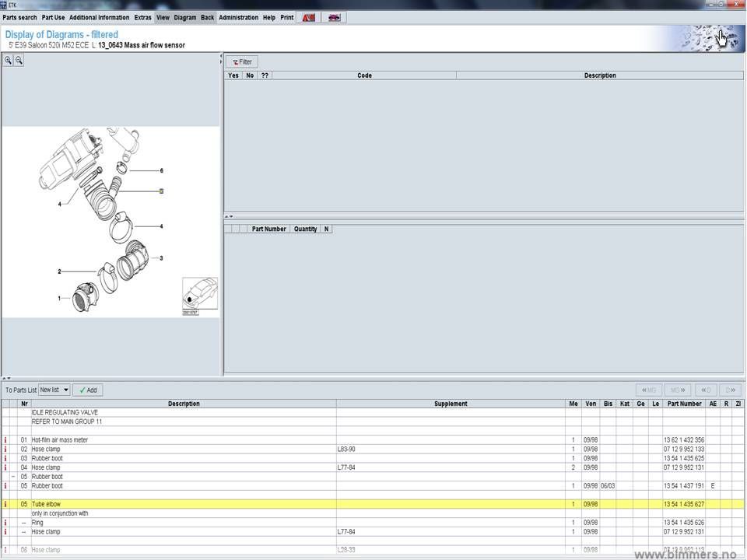Select callout number 3 in the diagram
Image resolution: width=747 pixels, height=560 pixels.
[162, 258]
